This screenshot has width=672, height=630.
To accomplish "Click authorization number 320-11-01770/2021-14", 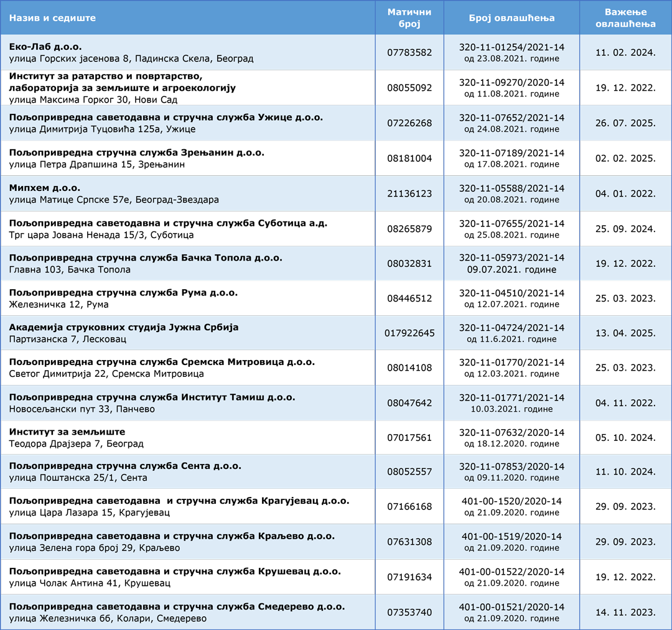I will (x=511, y=363).
